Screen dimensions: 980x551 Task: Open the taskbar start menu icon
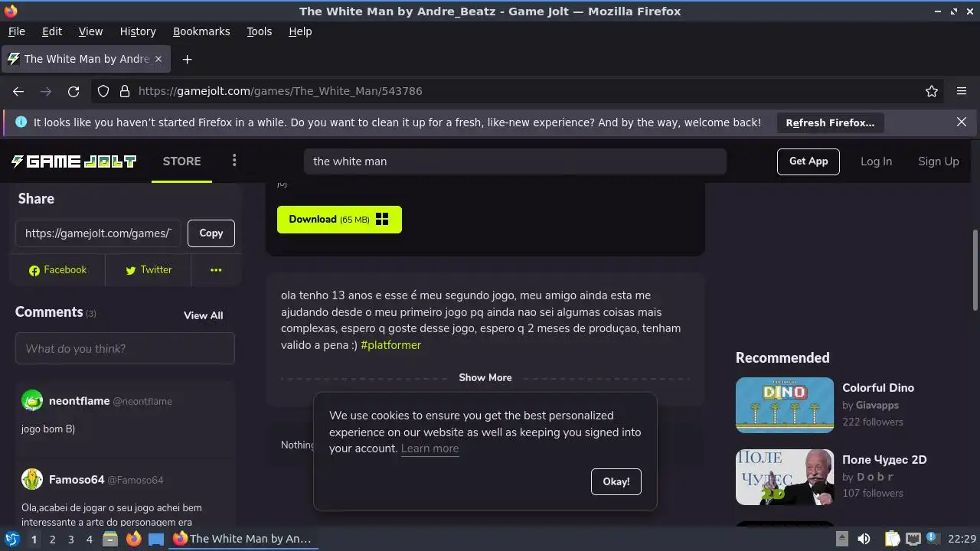(x=11, y=539)
